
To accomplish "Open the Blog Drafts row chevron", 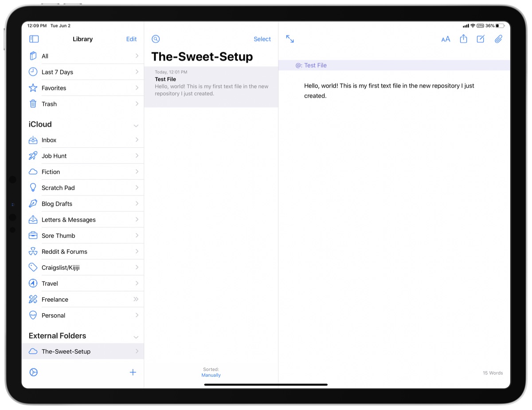I will 137,204.
